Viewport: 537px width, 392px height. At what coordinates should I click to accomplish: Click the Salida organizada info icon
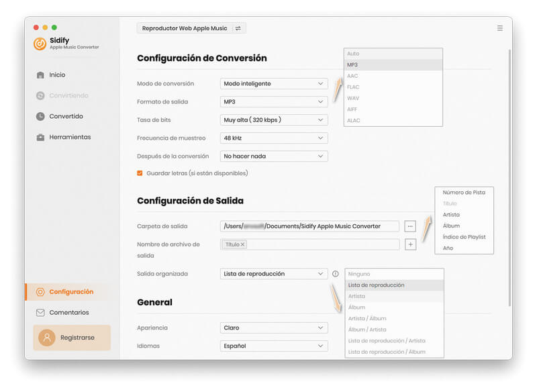(335, 274)
